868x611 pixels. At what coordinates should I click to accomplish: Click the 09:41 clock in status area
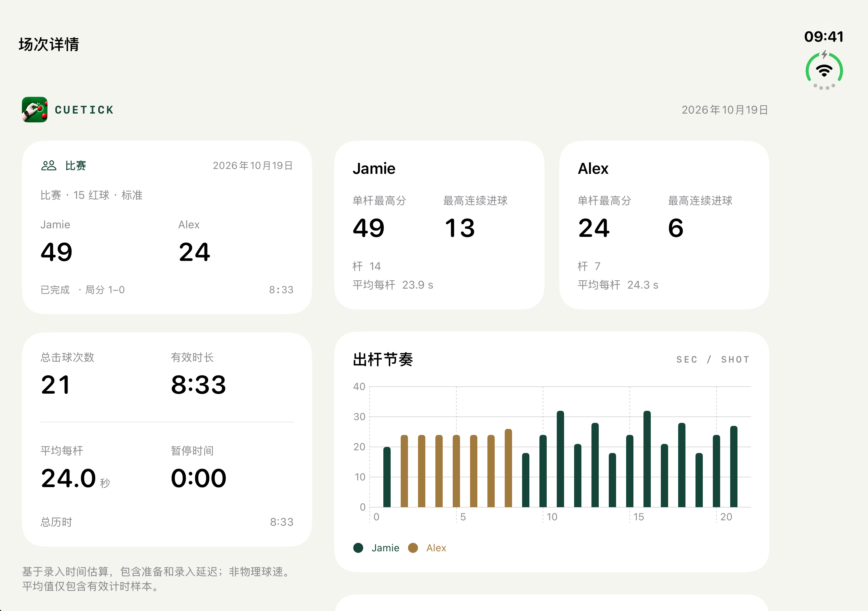click(x=824, y=37)
